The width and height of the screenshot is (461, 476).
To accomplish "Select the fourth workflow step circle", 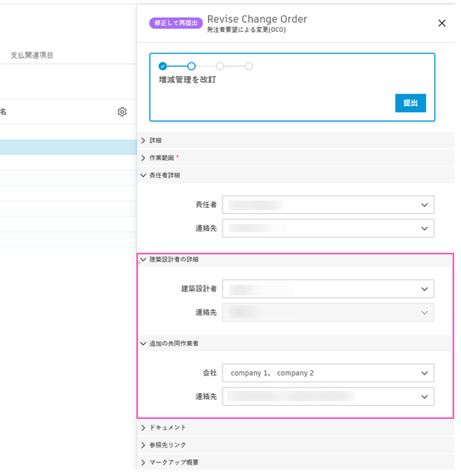I will pos(248,65).
